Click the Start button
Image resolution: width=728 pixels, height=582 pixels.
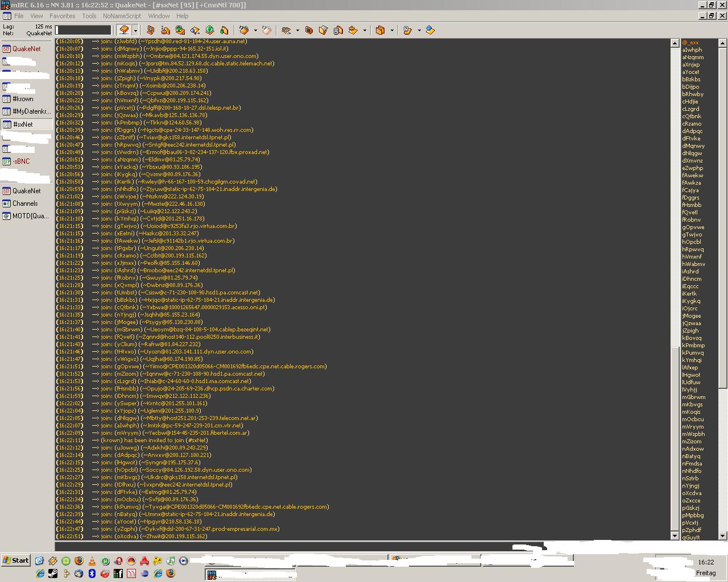click(x=16, y=560)
